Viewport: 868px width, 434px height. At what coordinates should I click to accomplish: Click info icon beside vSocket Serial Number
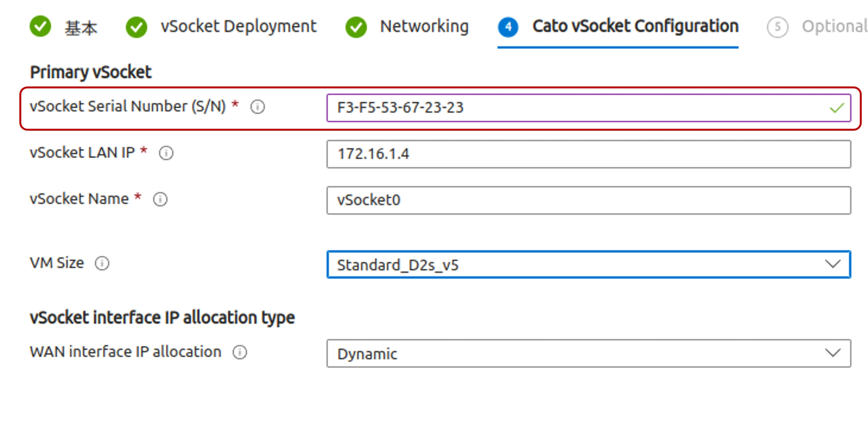point(257,107)
